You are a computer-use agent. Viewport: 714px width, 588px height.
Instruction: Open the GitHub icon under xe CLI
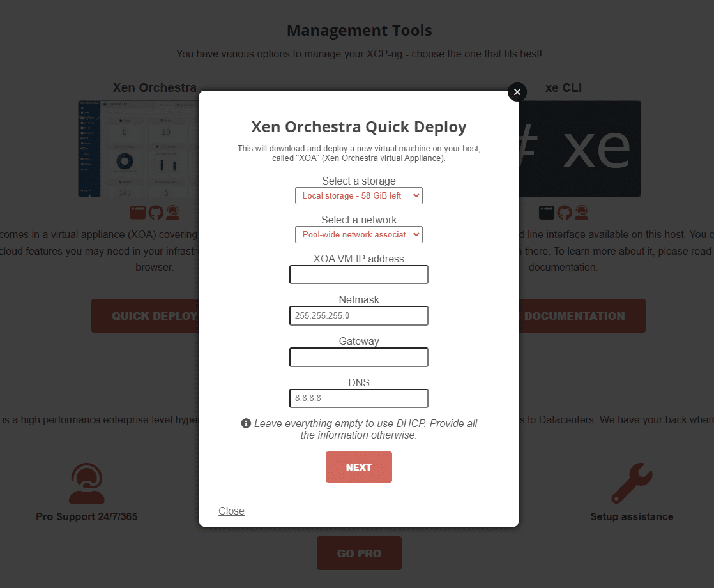tap(565, 213)
